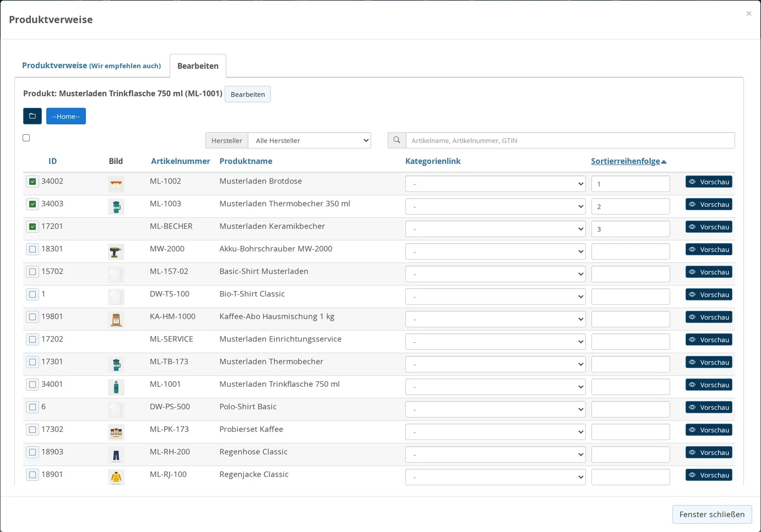Open Vorschau for Musterladen Einrichtungsservice

pos(709,339)
